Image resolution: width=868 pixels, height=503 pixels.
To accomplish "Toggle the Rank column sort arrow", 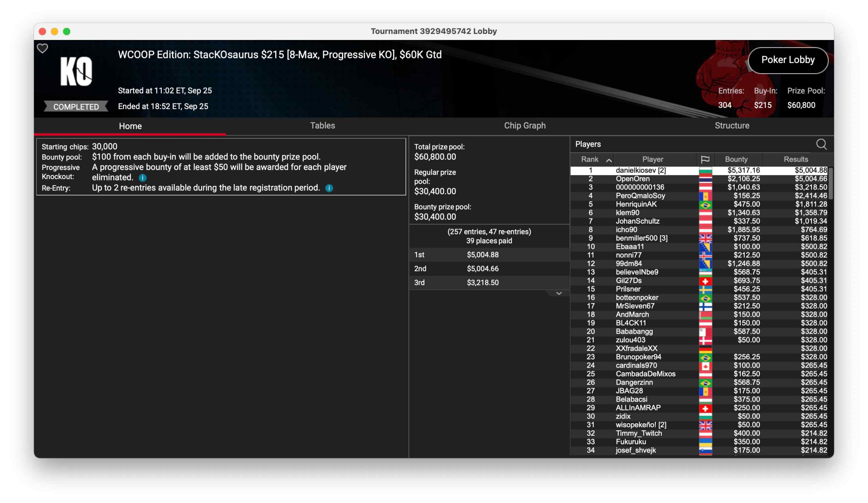I will pyautogui.click(x=609, y=160).
